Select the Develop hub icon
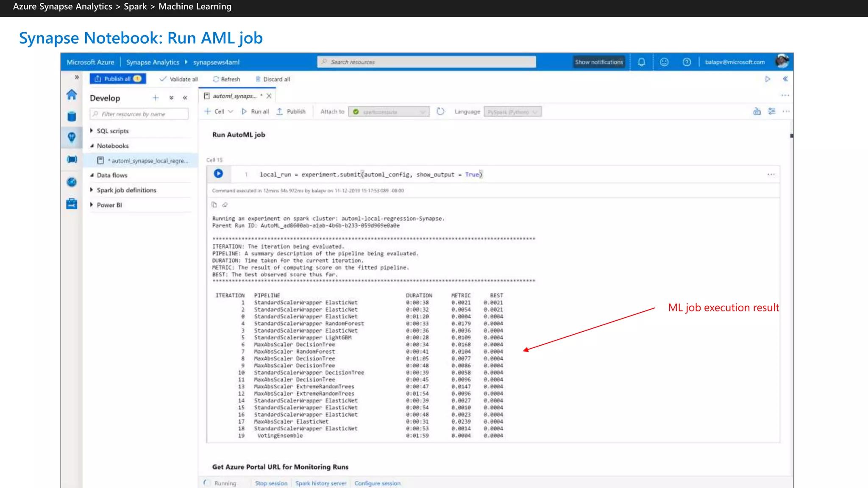Image resolution: width=868 pixels, height=488 pixels. [x=72, y=137]
